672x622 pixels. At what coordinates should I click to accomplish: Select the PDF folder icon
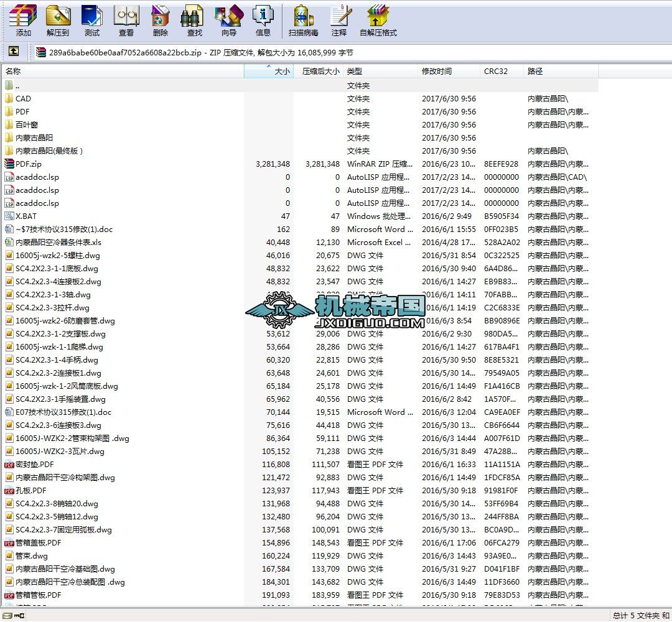click(x=9, y=111)
